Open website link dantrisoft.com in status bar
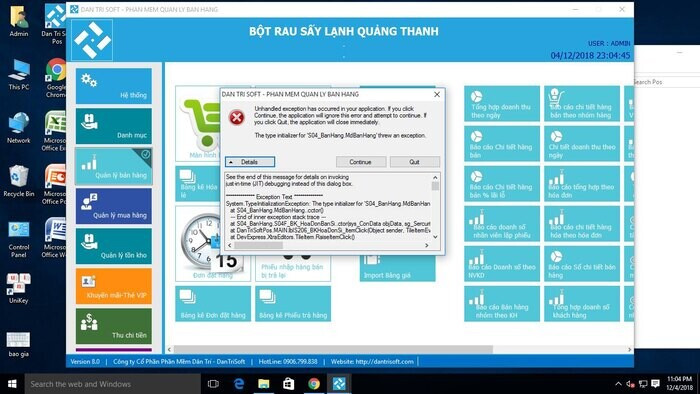Viewport: 700px width, 394px height. point(372,362)
